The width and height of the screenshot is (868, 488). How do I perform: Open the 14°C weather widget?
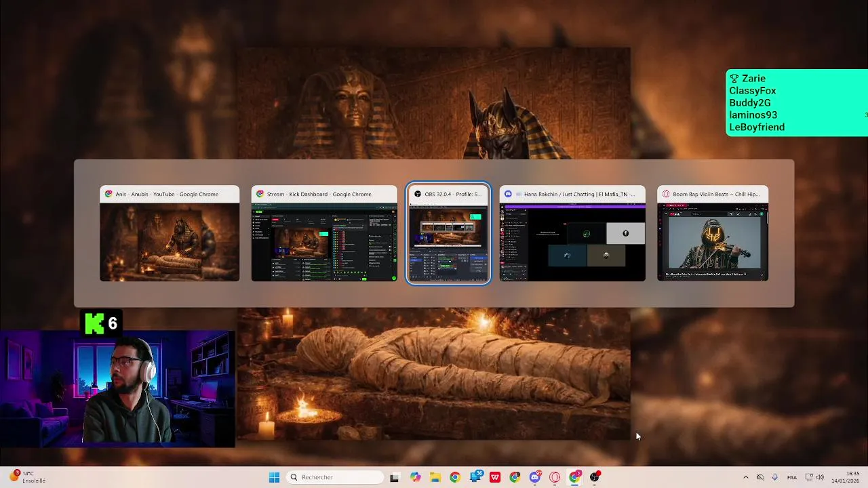point(28,477)
